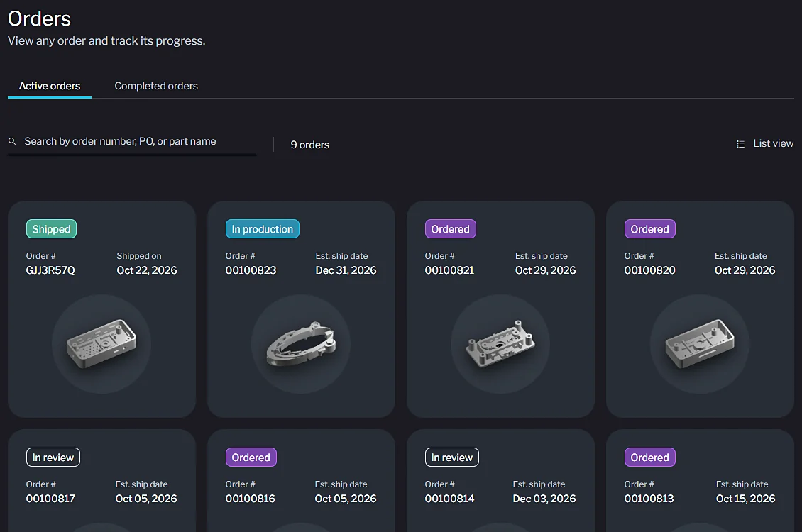Open ring part thumbnail for order 00100823
This screenshot has height=532, width=802.
pos(301,344)
